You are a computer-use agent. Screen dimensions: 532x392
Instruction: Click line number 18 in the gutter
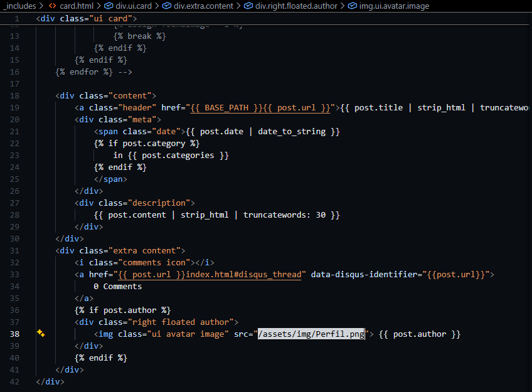[15, 95]
